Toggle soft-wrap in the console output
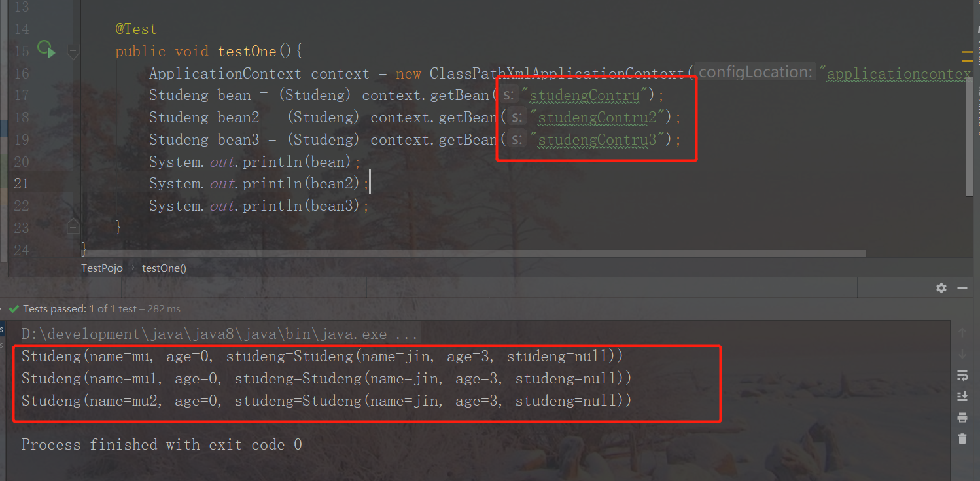The width and height of the screenshot is (980, 481). (962, 375)
